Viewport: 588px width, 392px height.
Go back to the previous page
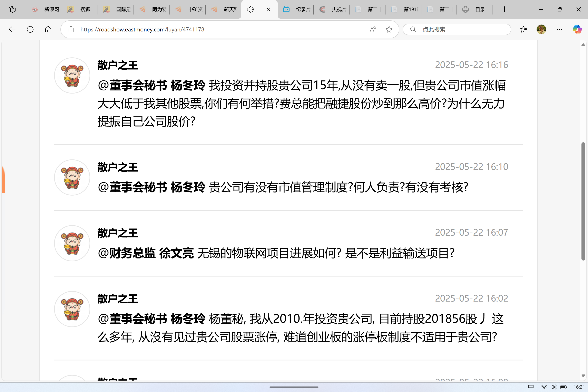(x=12, y=29)
